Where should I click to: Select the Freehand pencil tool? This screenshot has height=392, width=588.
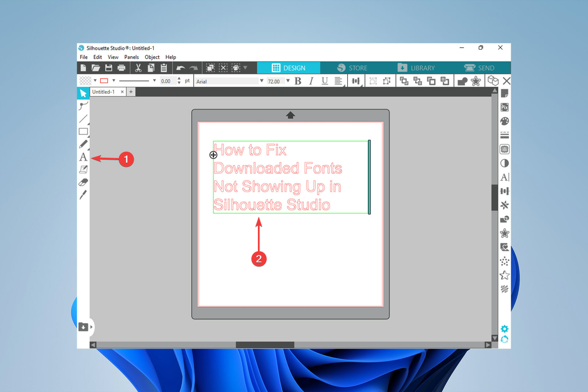coord(83,144)
